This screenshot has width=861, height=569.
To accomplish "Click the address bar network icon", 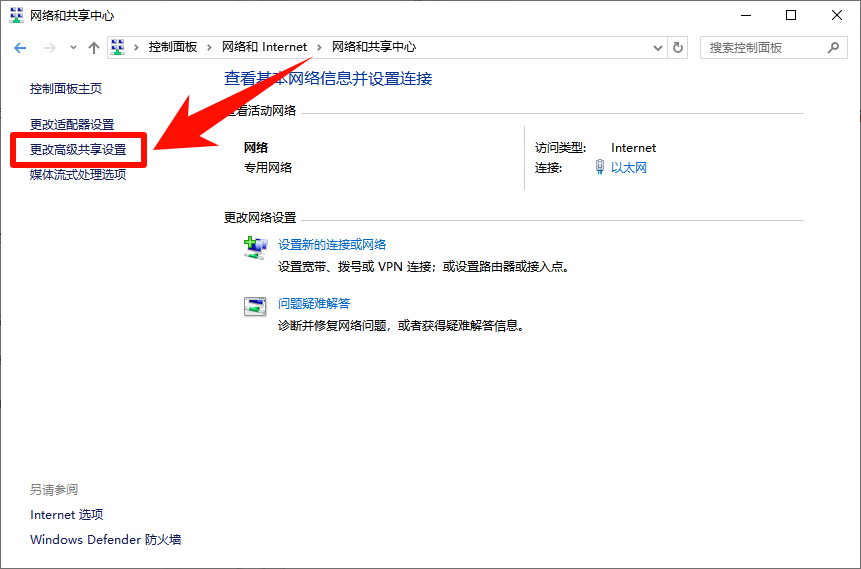I will [x=118, y=47].
